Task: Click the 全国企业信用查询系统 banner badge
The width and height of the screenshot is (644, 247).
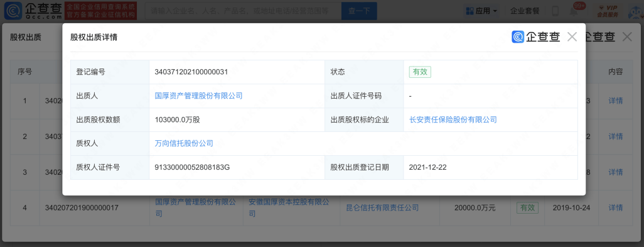Action: tap(101, 11)
